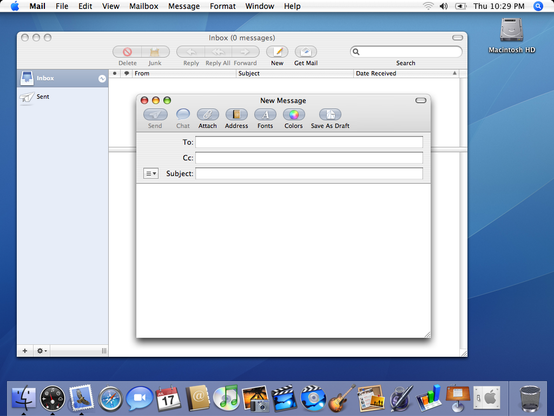Open iCal from the Dock
The width and height of the screenshot is (554, 416).
tap(168, 398)
